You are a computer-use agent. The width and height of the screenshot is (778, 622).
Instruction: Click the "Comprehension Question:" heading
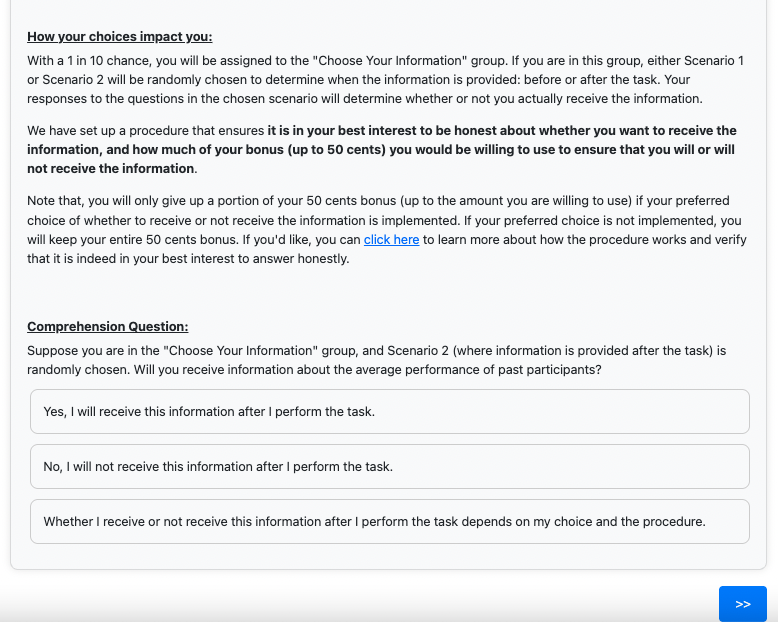(107, 327)
